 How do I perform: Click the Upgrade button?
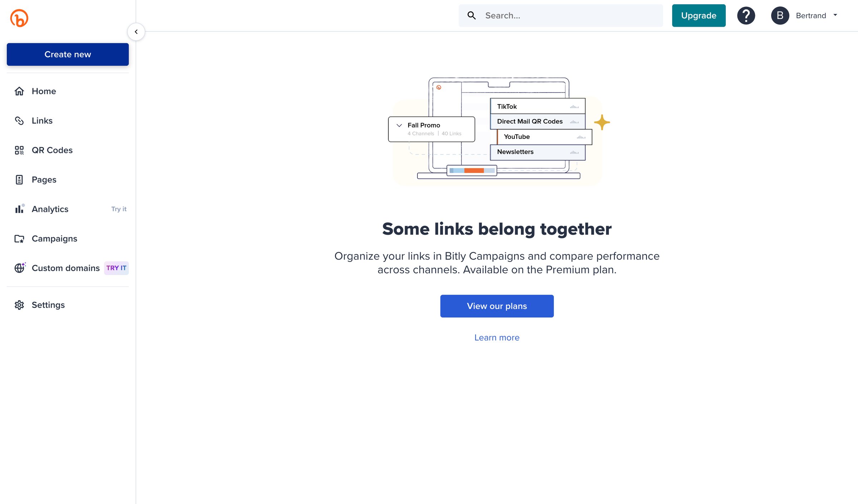[x=699, y=16]
